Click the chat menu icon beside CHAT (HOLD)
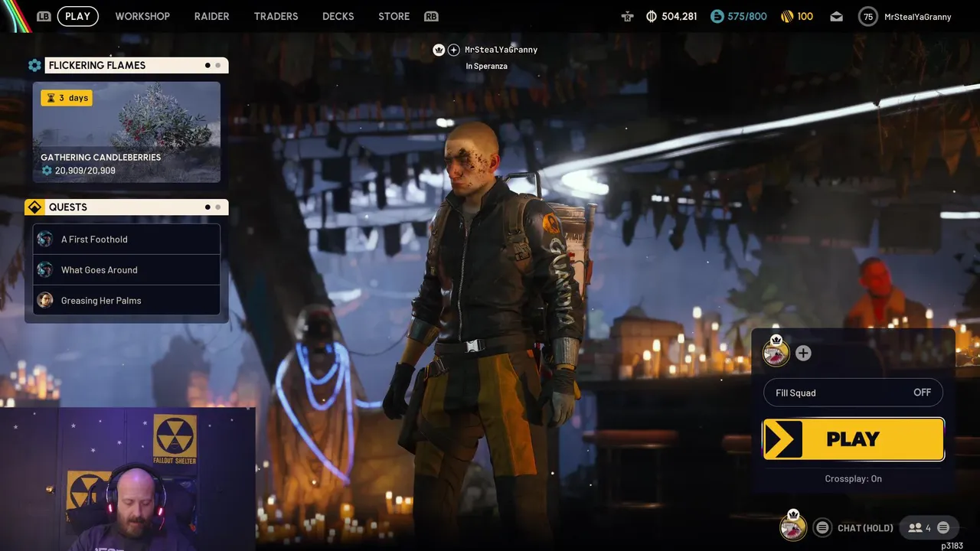Screen dimensions: 980x551 point(822,527)
